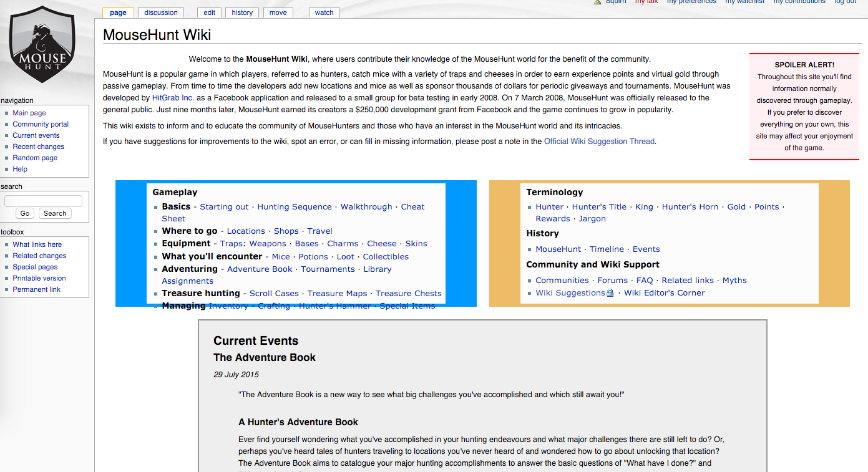Open the Loot link
Screen dimensions: 868x472
tap(346, 257)
